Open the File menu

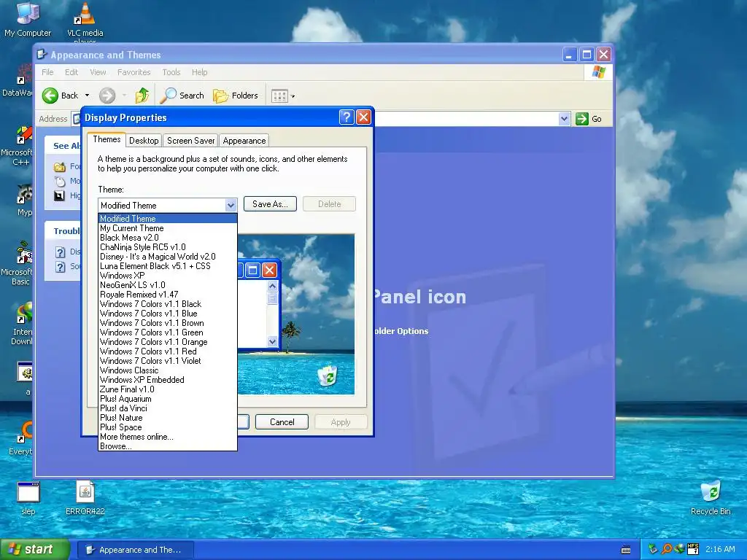[x=47, y=72]
